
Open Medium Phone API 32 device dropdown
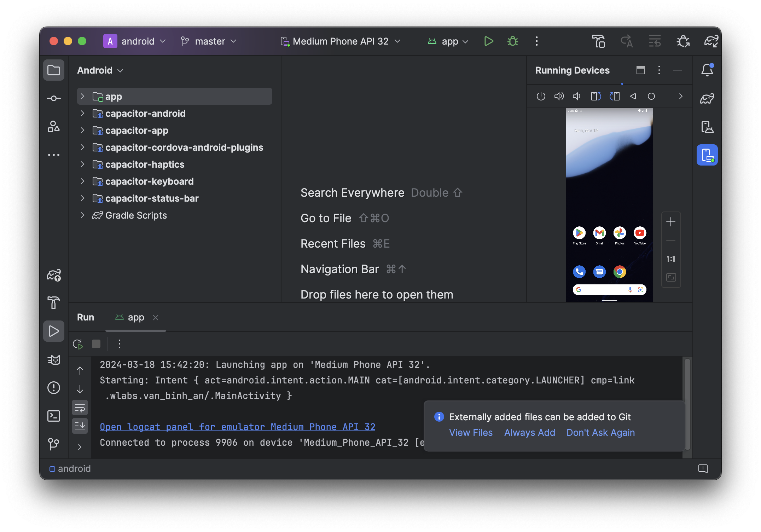pos(341,41)
